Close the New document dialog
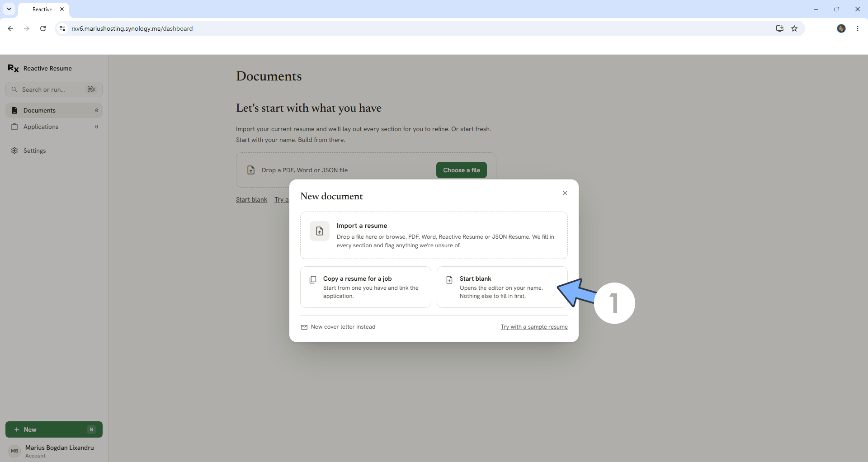868x462 pixels. 565,193
